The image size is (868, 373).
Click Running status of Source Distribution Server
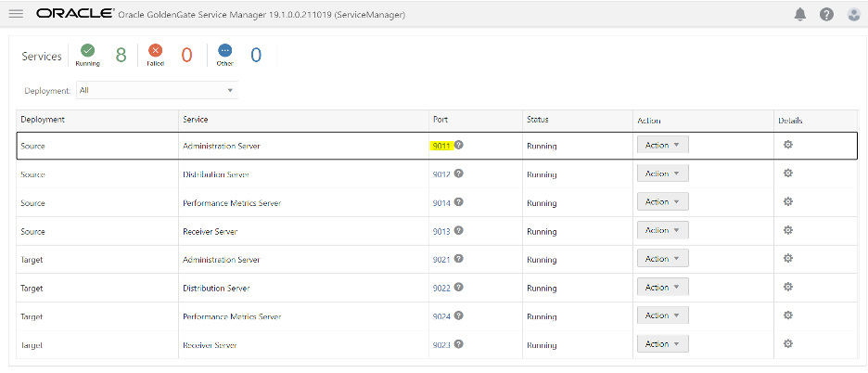(542, 175)
